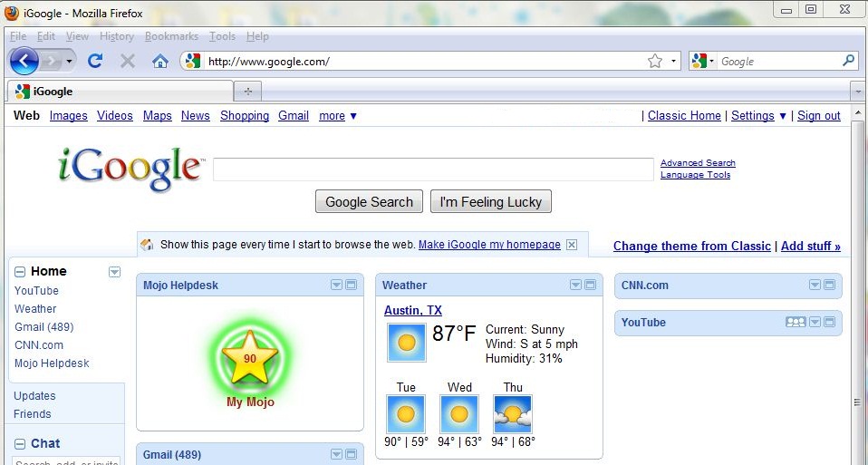Viewport: 868px width, 465px height.
Task: Select the iGoogle browser tab
Action: pos(121,92)
